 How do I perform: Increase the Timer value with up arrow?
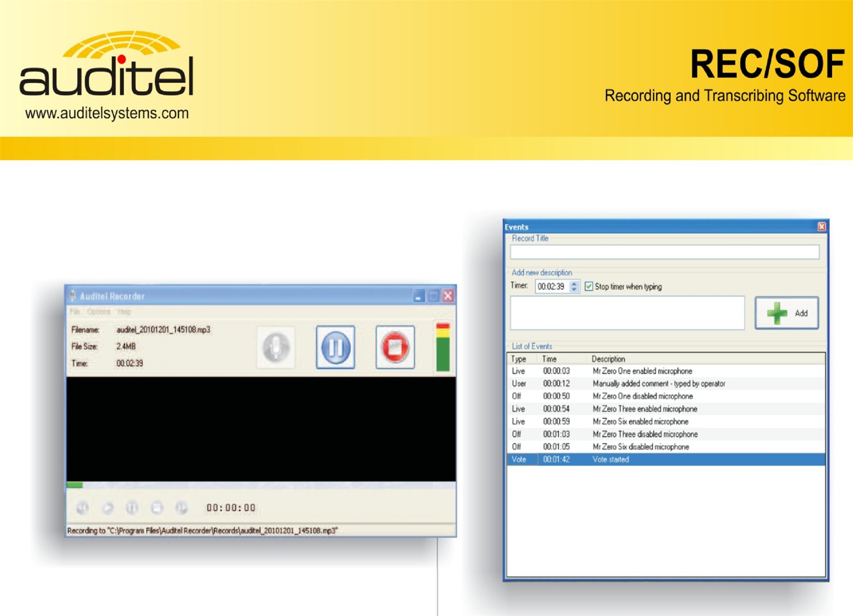[574, 283]
